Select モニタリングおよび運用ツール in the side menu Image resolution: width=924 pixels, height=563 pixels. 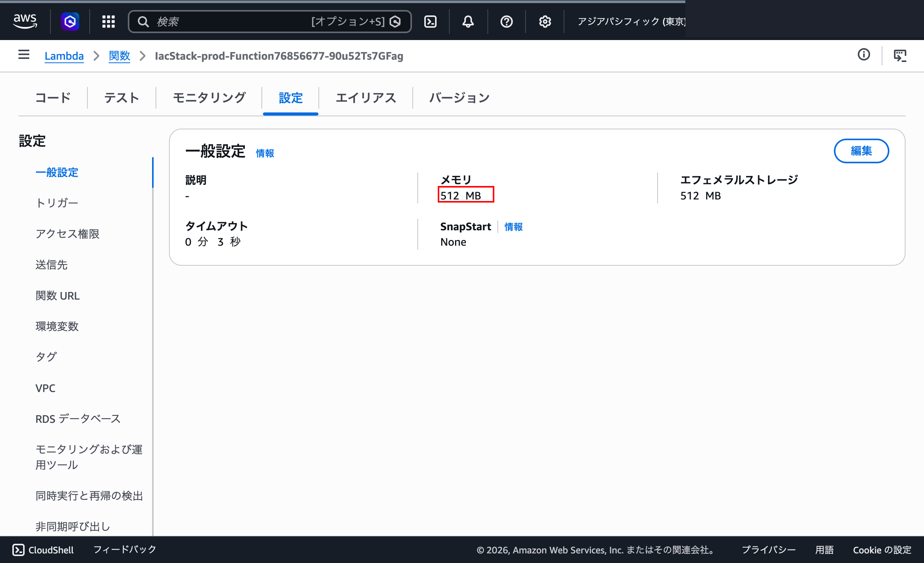(89, 457)
